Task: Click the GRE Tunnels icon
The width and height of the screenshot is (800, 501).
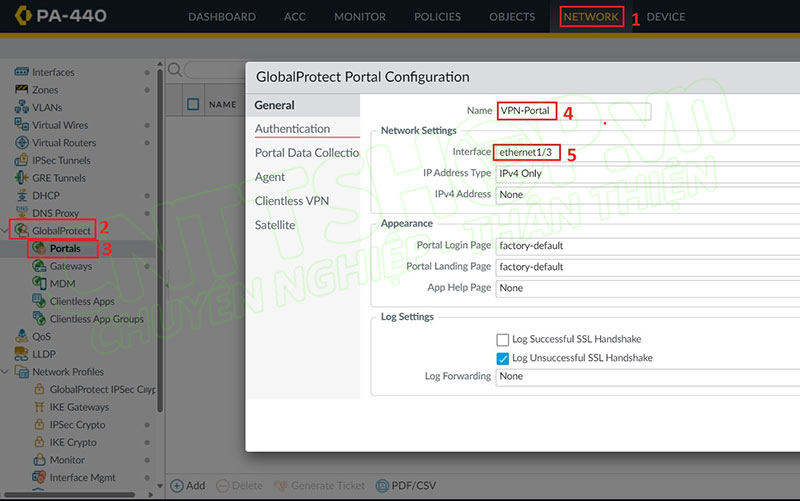Action: coord(21,178)
